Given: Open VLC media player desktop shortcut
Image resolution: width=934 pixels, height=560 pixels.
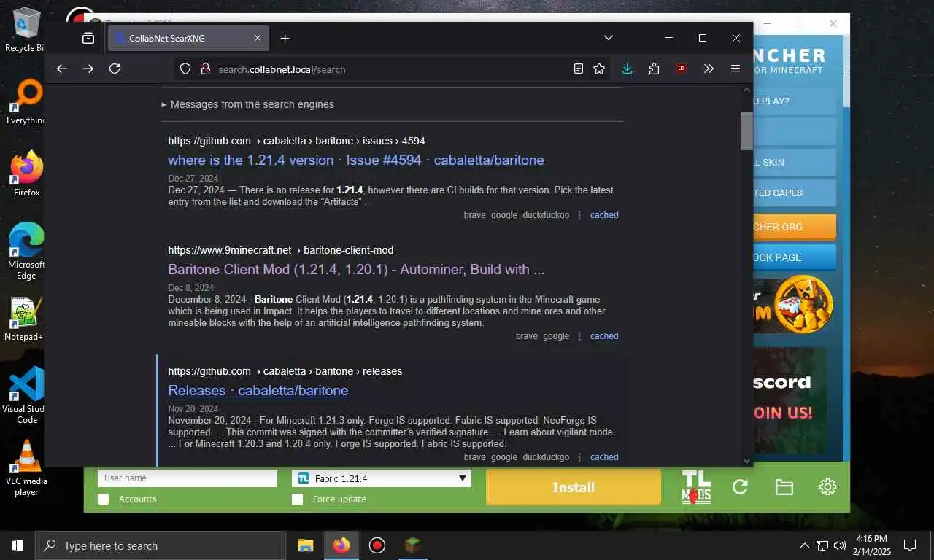Looking at the screenshot, I should tap(26, 468).
